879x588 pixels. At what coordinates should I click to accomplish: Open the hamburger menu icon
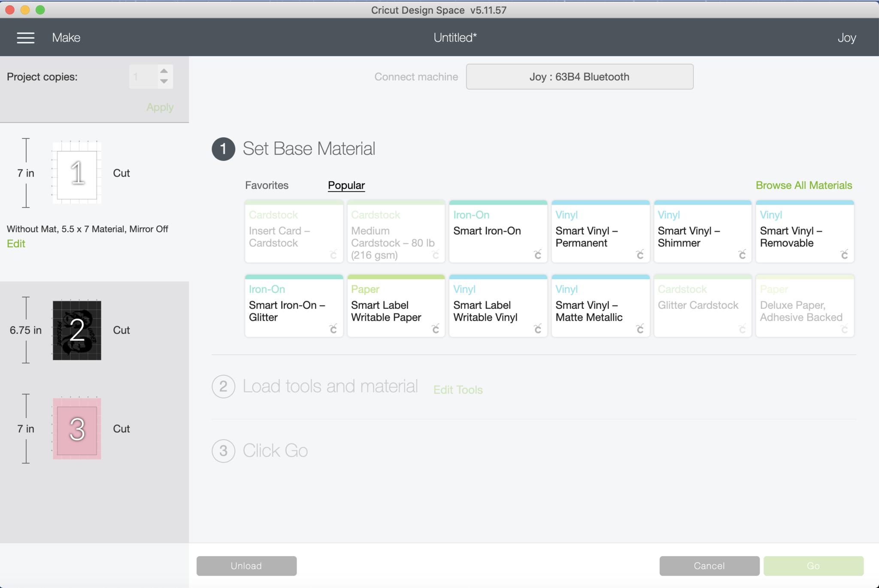pyautogui.click(x=25, y=38)
